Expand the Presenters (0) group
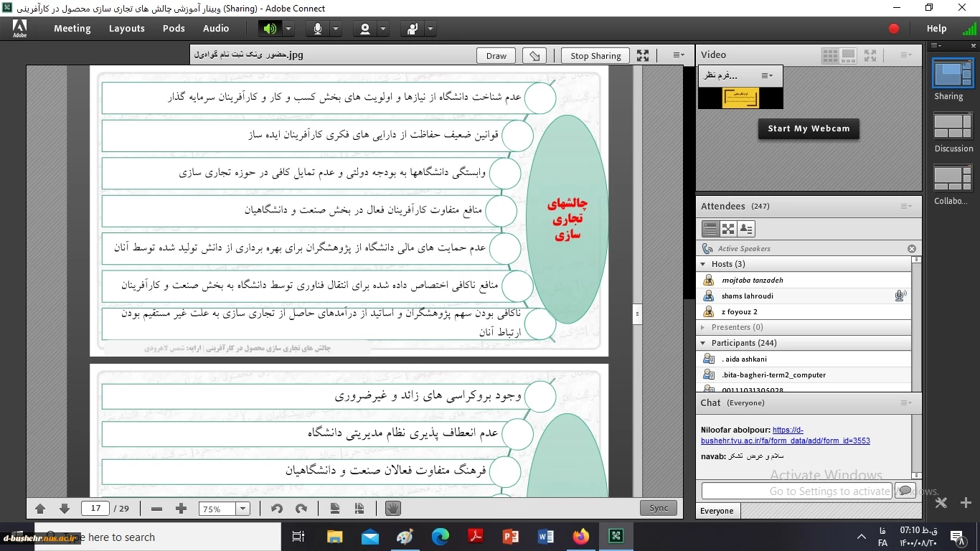This screenshot has width=980, height=551. coord(703,327)
